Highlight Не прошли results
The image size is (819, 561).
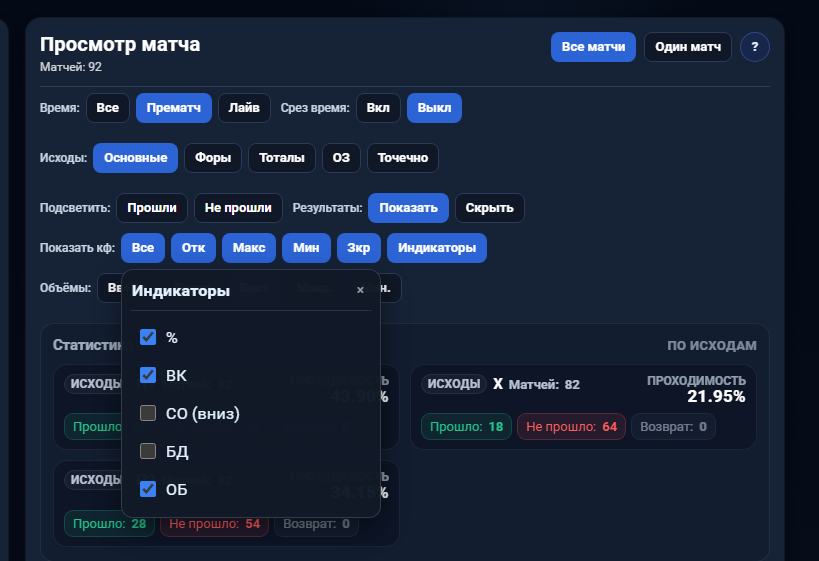(238, 208)
